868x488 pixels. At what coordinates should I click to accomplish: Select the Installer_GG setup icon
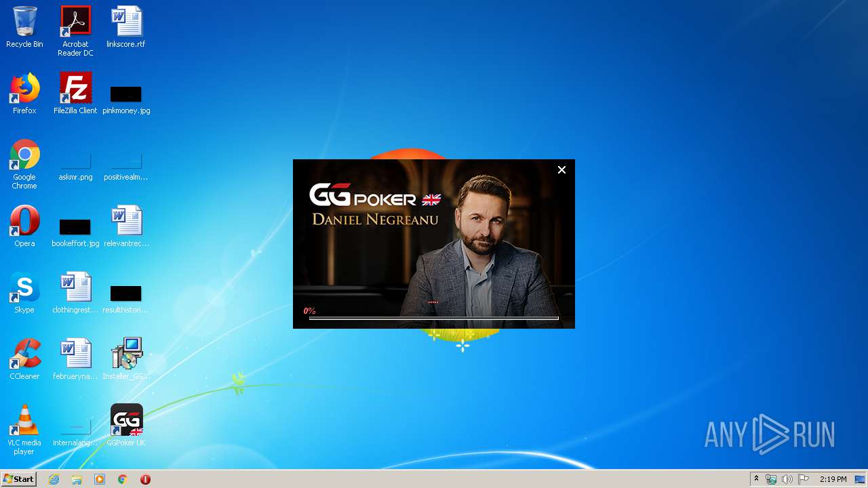pos(126,359)
